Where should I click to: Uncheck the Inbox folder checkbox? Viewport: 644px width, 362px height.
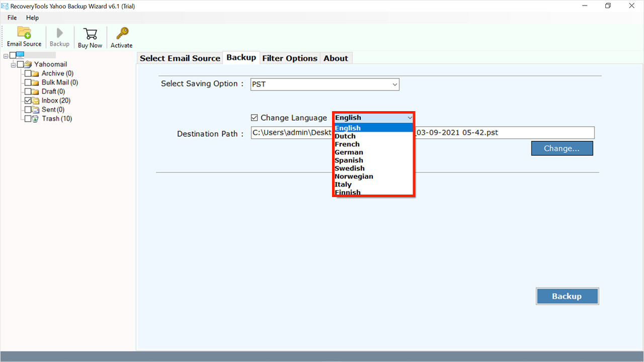tap(28, 101)
